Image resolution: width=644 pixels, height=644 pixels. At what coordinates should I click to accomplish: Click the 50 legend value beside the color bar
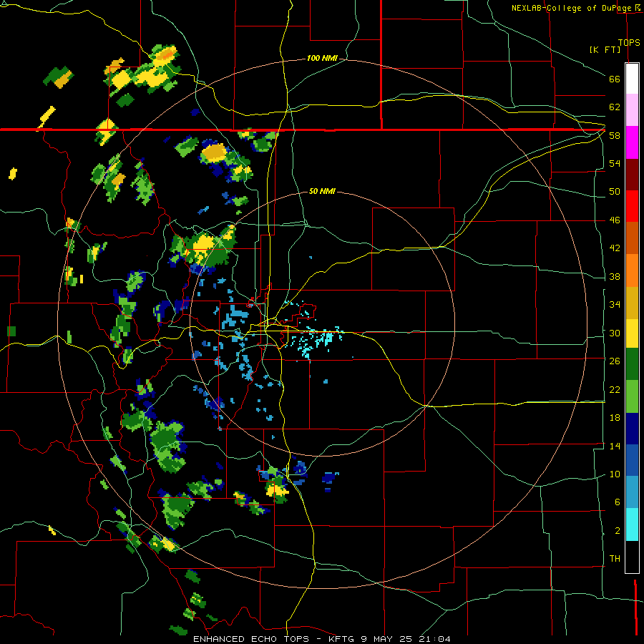pos(615,192)
